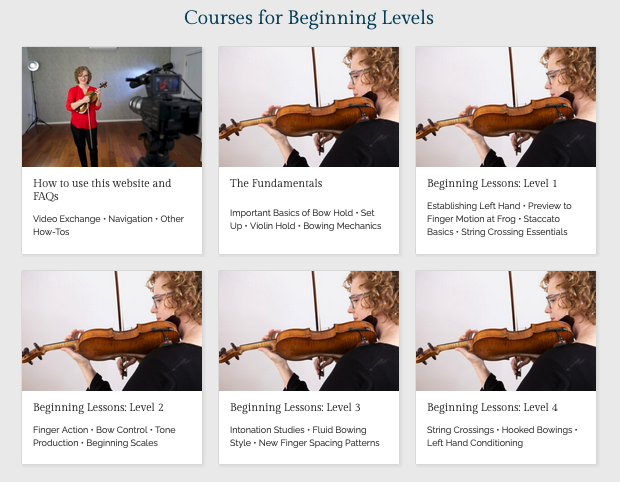This screenshot has height=482, width=620.
Task: Click the Level 4 course violin image
Action: tap(506, 331)
